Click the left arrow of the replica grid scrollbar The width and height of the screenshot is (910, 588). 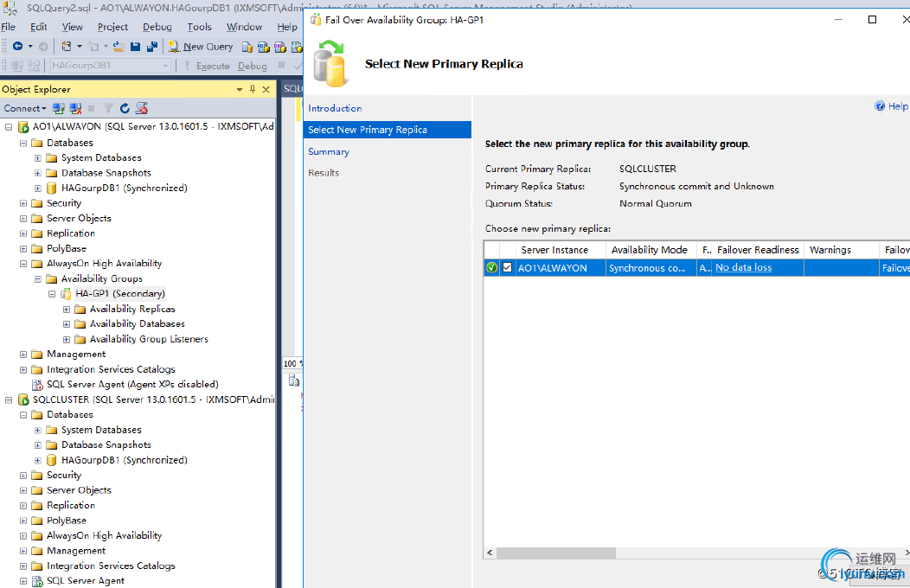point(490,553)
